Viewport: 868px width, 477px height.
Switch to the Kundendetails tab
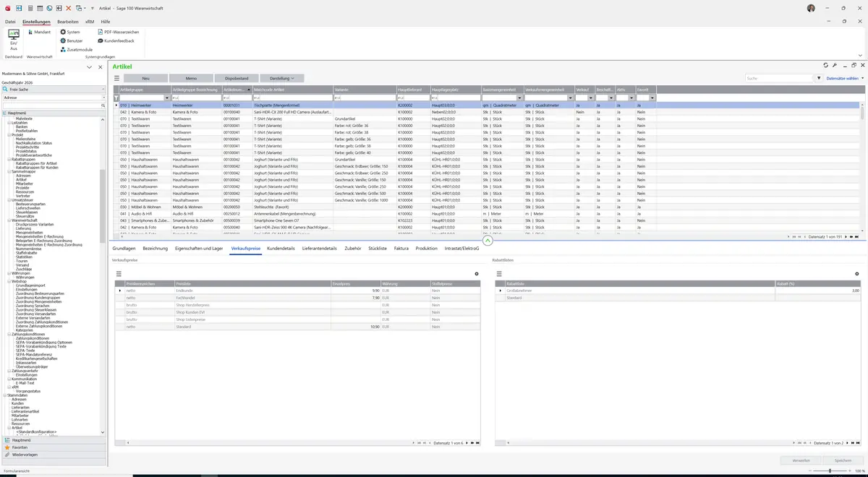point(281,248)
